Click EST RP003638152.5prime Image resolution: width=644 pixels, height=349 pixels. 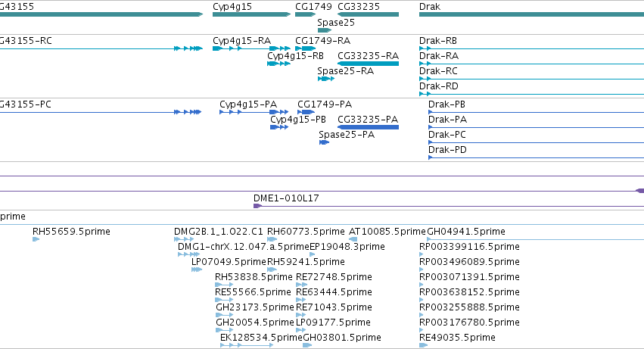(469, 292)
